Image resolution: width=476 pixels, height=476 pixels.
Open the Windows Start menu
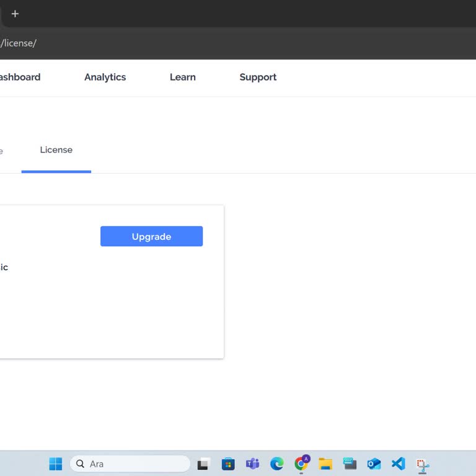click(x=56, y=464)
